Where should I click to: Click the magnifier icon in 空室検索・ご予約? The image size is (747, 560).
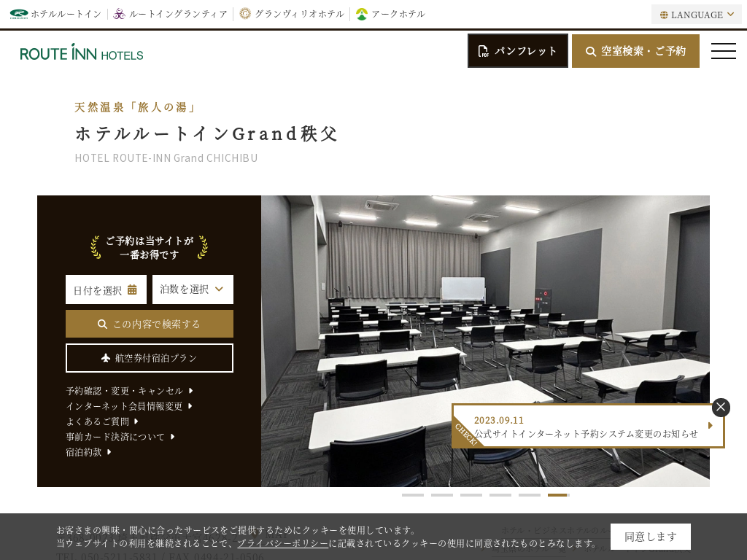click(591, 52)
